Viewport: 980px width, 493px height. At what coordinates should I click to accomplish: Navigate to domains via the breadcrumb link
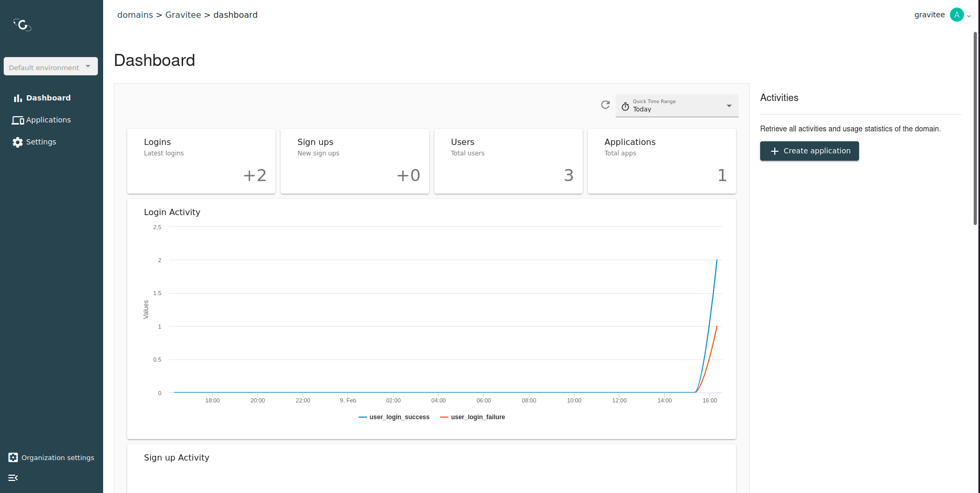(135, 15)
